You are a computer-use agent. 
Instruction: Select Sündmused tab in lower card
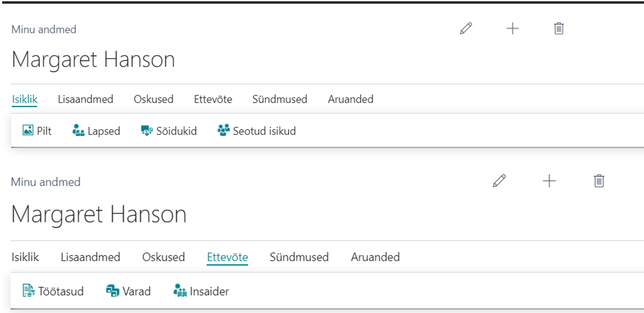(x=299, y=257)
